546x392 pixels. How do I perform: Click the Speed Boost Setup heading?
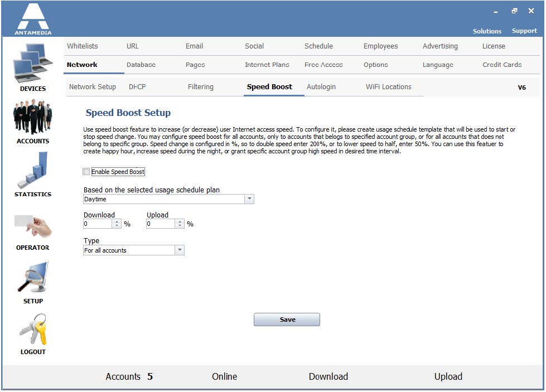(128, 113)
